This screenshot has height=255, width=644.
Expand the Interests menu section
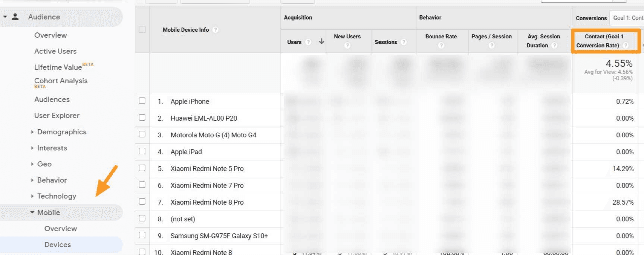32,148
